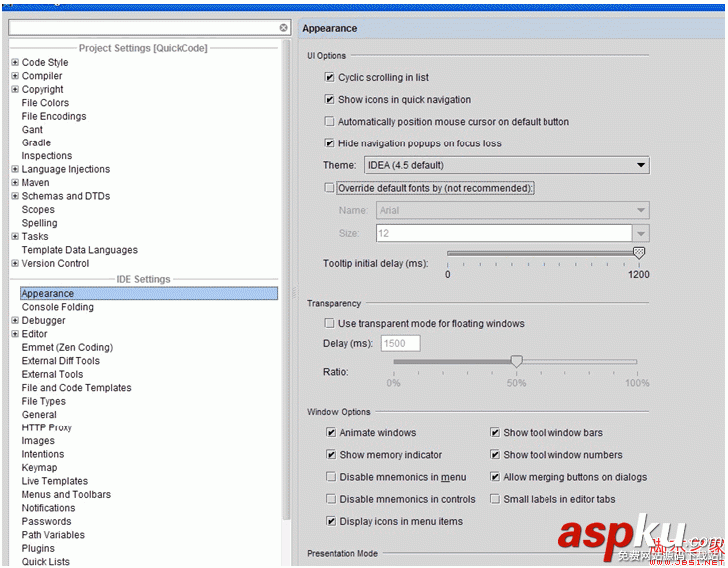Viewport: 728px width, 568px height.
Task: Expand the Debugger node
Action: point(15,320)
